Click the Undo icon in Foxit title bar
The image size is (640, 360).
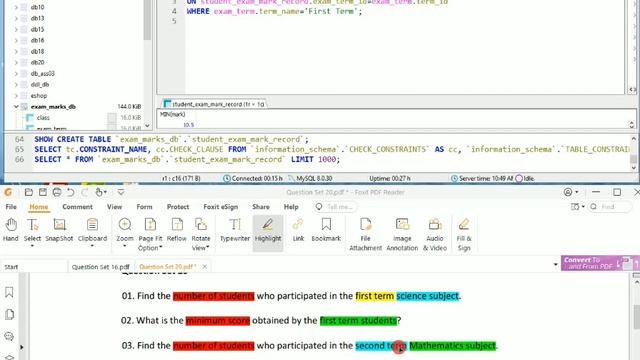click(71, 192)
